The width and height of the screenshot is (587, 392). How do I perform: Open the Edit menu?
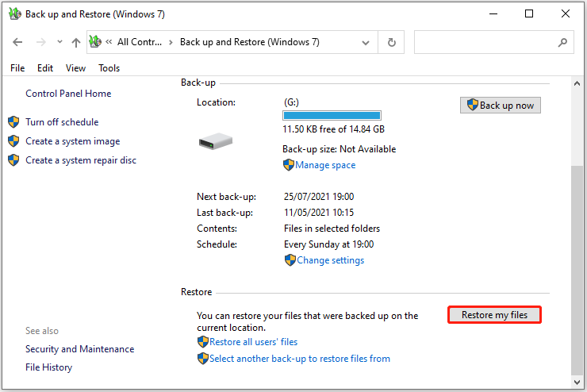pos(45,68)
